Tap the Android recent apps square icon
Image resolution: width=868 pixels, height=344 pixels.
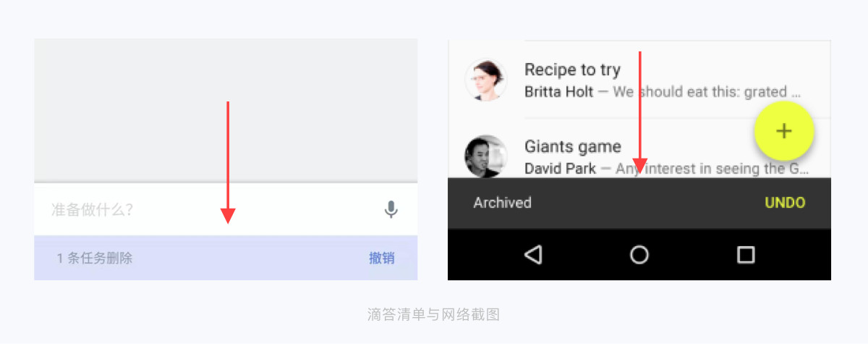click(746, 254)
